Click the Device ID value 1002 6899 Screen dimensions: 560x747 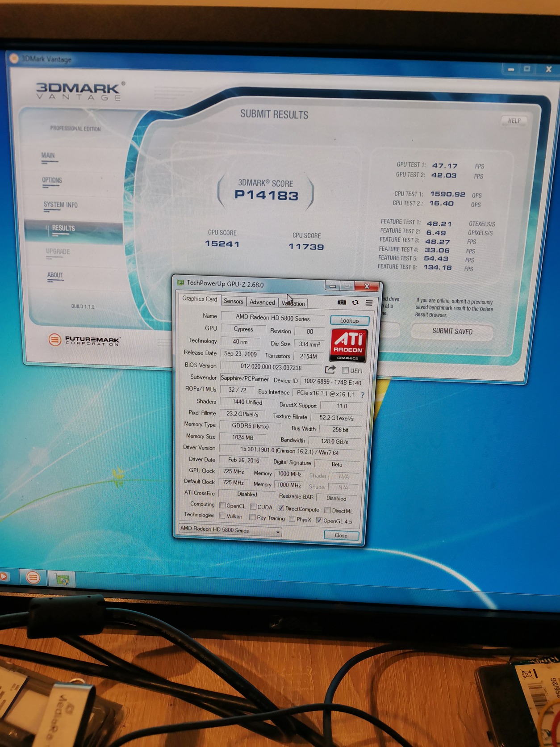pos(332,382)
